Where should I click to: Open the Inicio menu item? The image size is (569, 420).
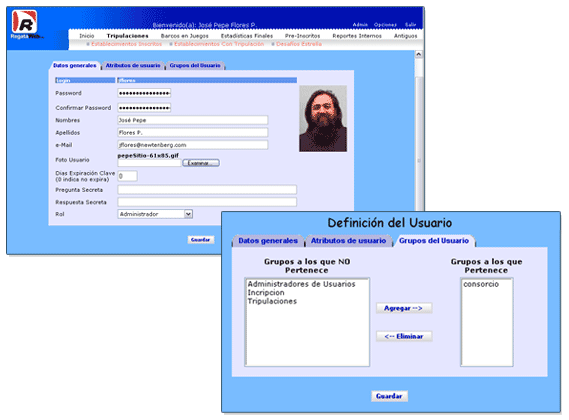tap(87, 36)
